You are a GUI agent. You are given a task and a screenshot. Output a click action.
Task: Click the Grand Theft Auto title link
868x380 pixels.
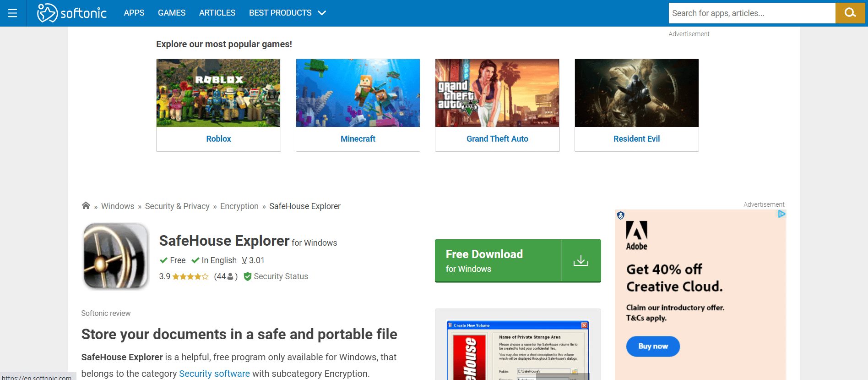(x=497, y=139)
